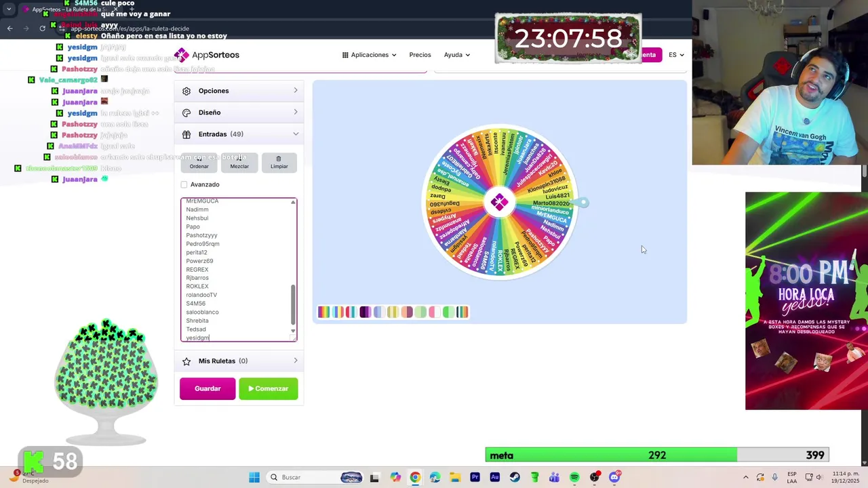
Task: Open the browser tab list dropdown
Action: [x=9, y=9]
